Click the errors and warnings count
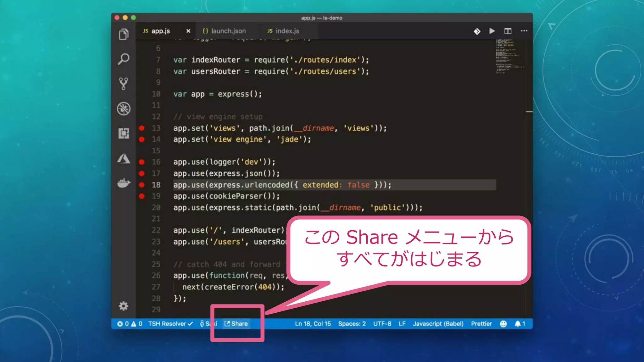Screen dimensions: 644x362 pyautogui.click(x=130, y=324)
